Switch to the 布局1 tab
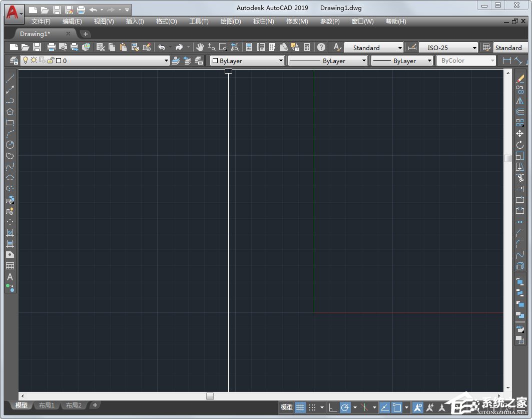This screenshot has width=532, height=419. point(47,405)
